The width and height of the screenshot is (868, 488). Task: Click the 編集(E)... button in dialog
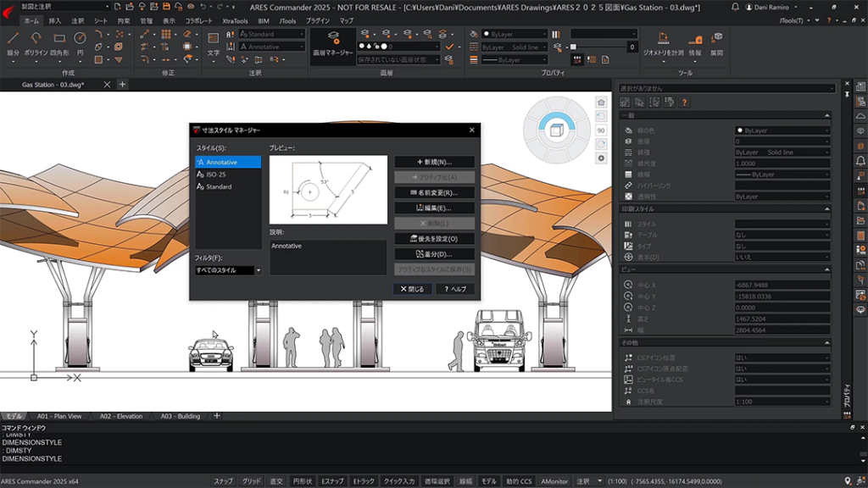[x=434, y=208]
